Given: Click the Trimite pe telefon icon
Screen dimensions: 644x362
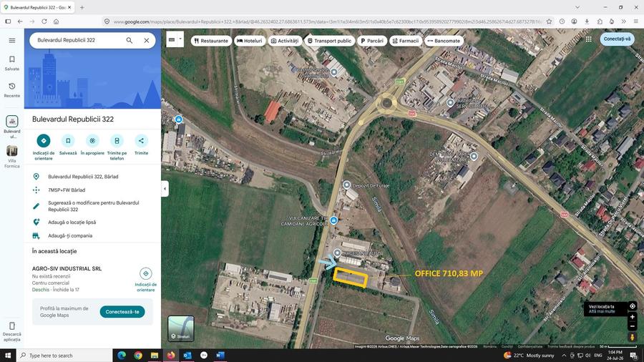Looking at the screenshot, I should (117, 141).
